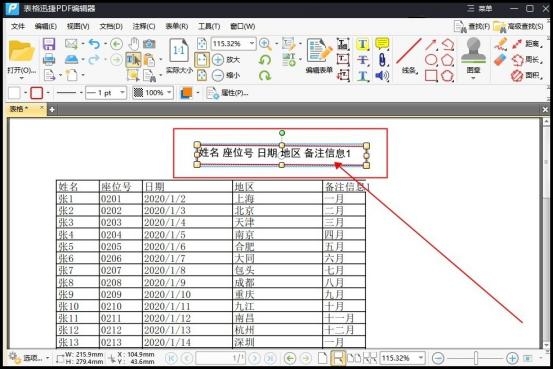This screenshot has height=369, width=553.
Task: Select the underline text tool
Action: coord(363,75)
